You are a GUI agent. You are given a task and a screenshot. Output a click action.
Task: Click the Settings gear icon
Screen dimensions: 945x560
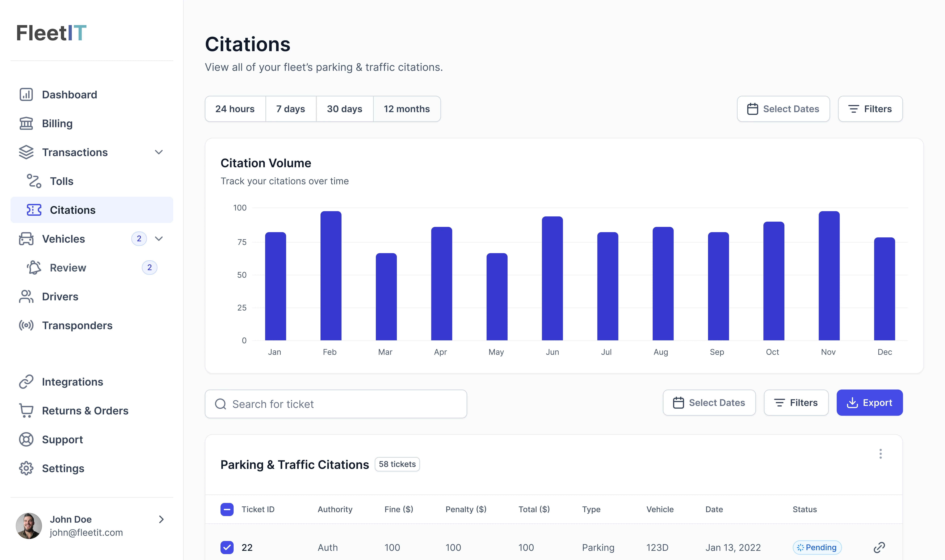click(x=26, y=468)
